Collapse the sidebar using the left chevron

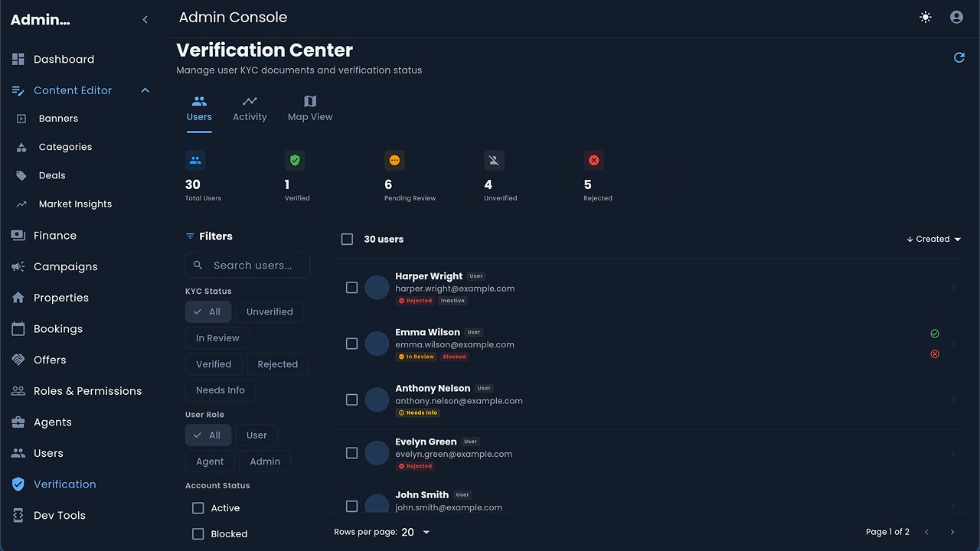point(145,20)
